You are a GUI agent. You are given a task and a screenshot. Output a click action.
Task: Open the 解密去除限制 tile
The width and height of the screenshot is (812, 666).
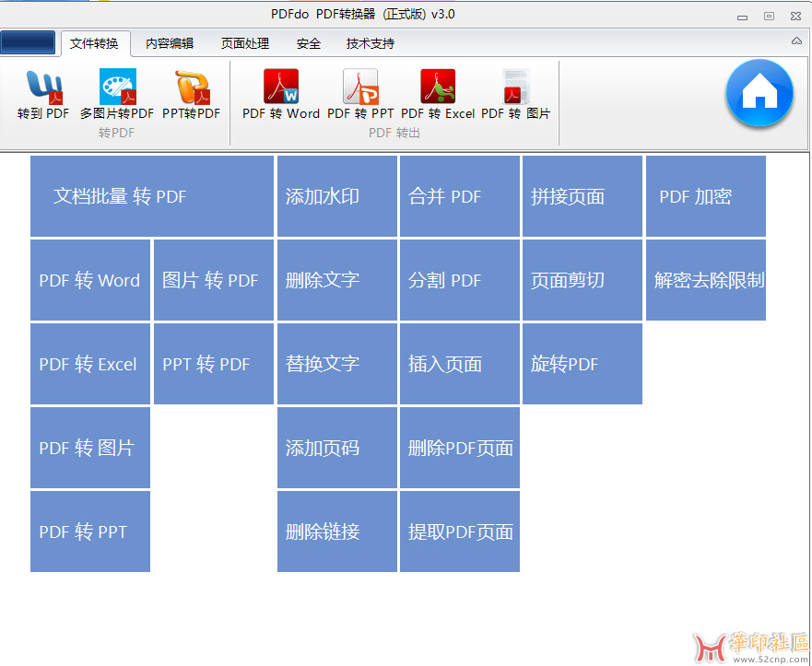click(706, 280)
